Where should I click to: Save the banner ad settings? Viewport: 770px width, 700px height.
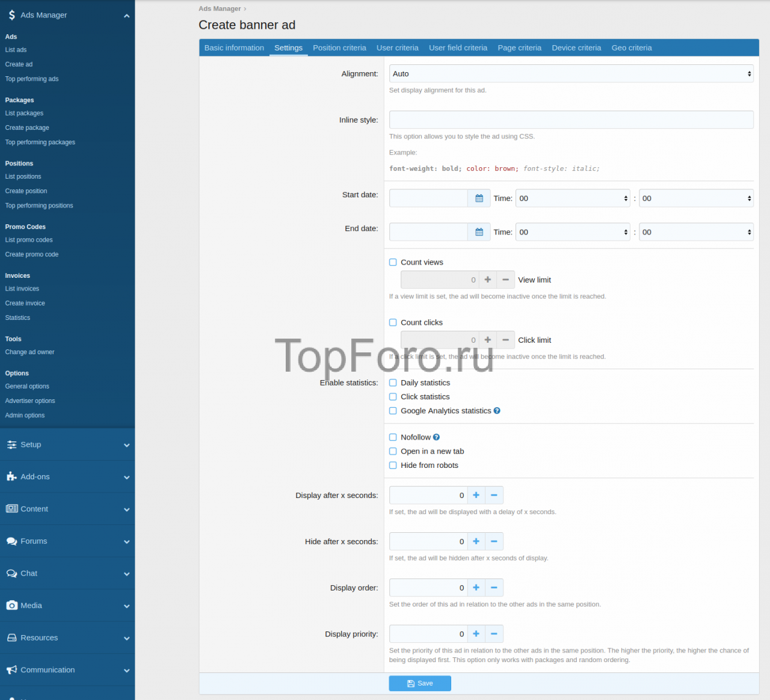pos(420,684)
